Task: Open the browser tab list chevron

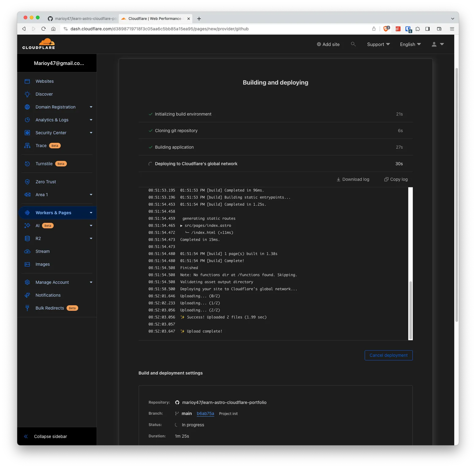Action: click(452, 19)
